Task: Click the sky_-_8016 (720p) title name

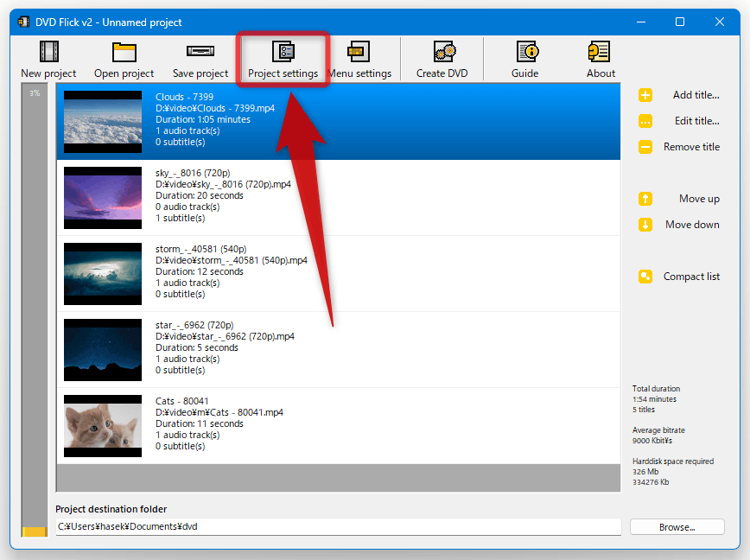Action: (x=193, y=173)
